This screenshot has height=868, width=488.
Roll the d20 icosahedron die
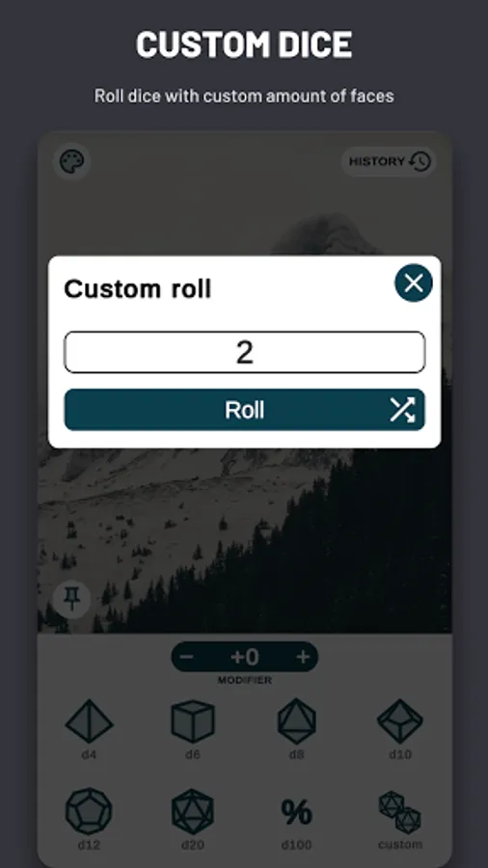(x=193, y=819)
